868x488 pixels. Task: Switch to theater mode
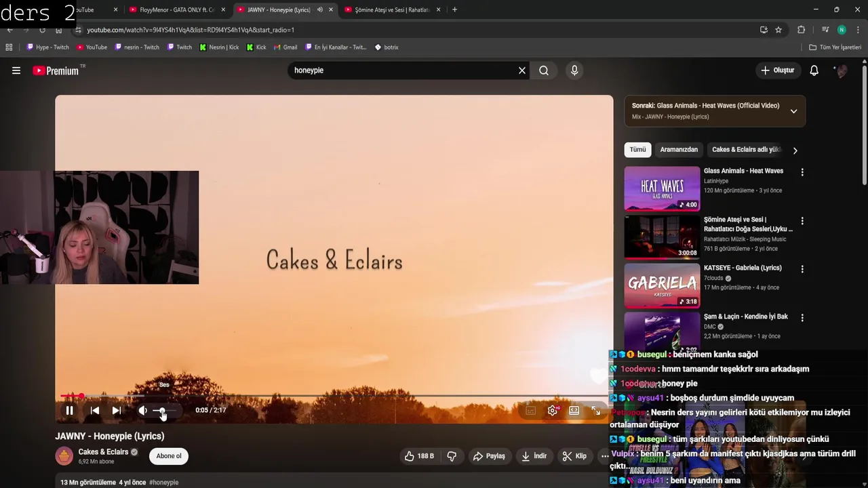click(574, 410)
